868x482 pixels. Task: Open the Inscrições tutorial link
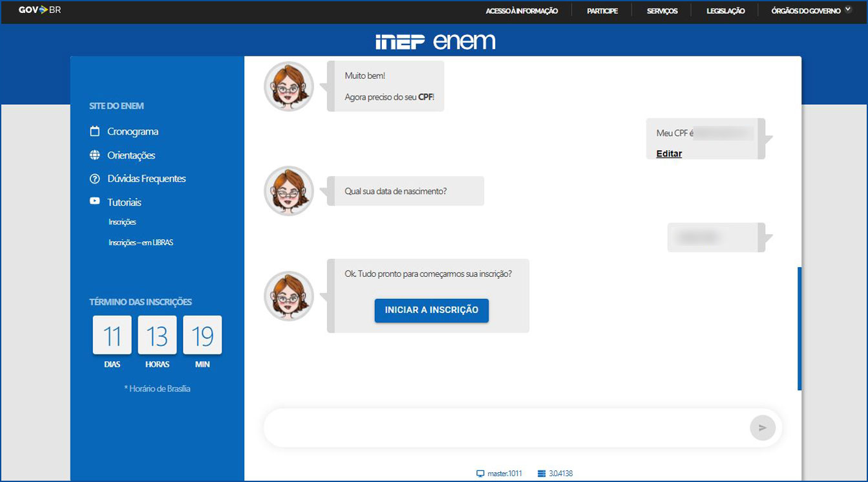coord(122,222)
